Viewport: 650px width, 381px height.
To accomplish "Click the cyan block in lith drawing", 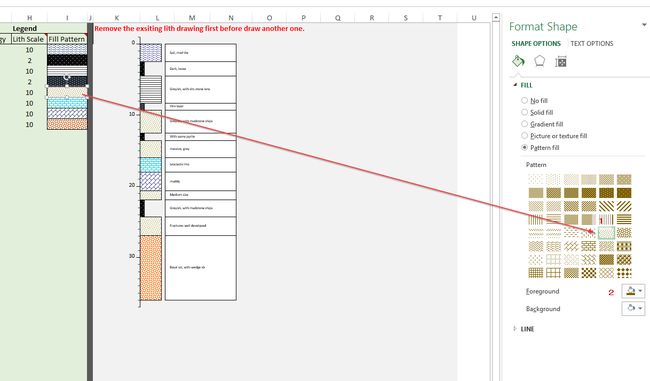I will click(x=151, y=165).
